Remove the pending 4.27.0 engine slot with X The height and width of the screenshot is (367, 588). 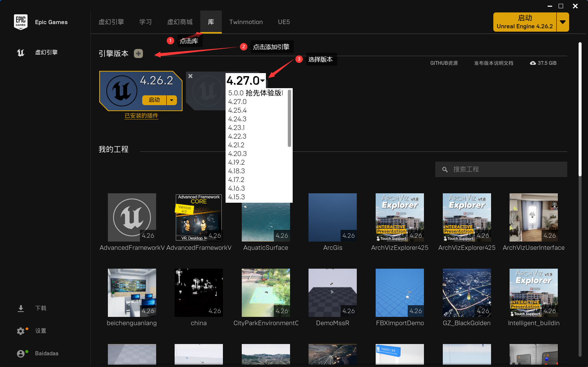click(x=190, y=76)
